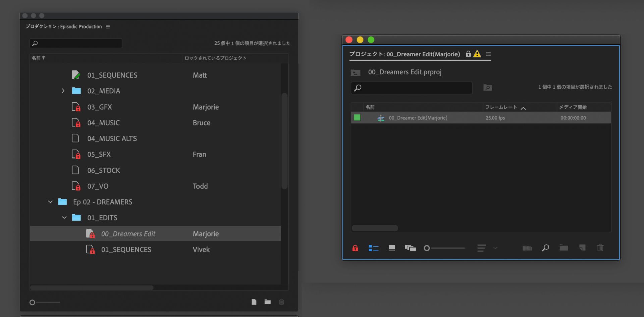Create new project in Production panel
Image resolution: width=644 pixels, height=317 pixels.
254,302
